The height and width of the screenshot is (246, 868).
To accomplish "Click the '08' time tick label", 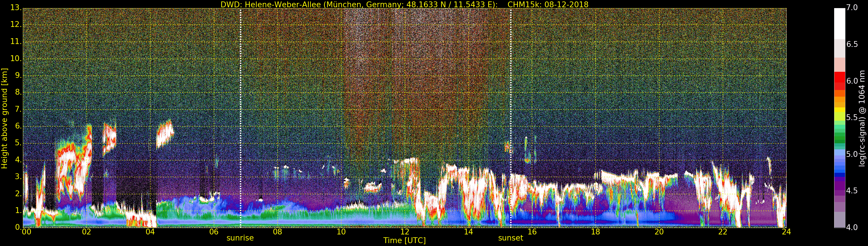I will click(277, 232).
